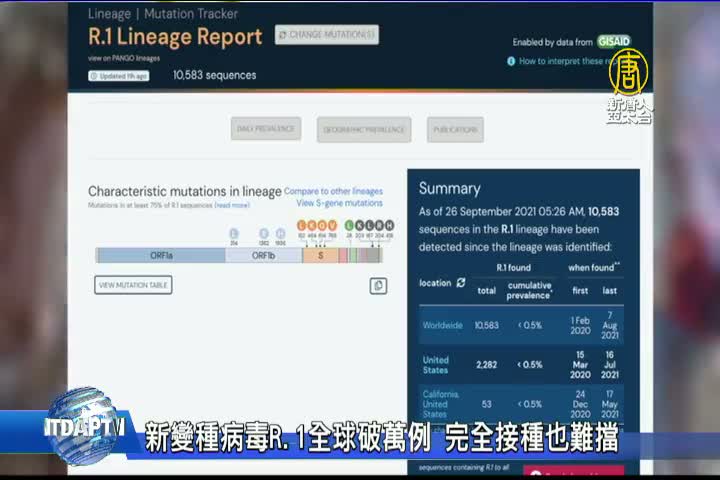The image size is (720, 480).
Task: Open the View S-gene mutations link
Action: [339, 203]
